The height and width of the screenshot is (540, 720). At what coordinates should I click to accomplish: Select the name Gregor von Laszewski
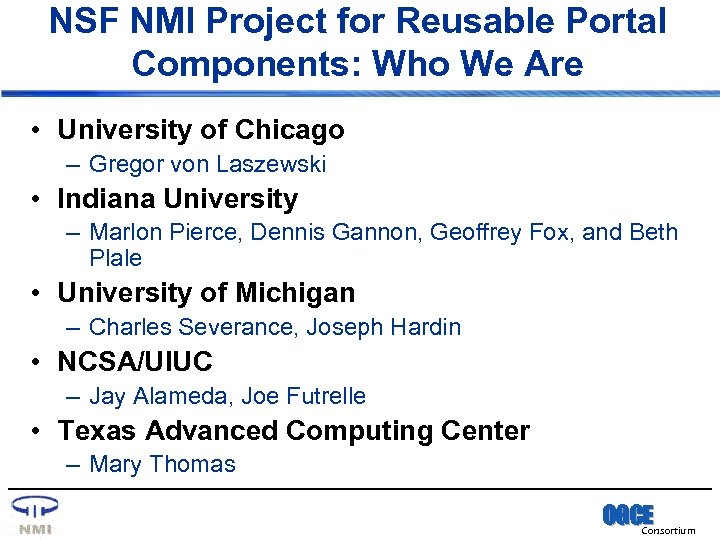207,164
